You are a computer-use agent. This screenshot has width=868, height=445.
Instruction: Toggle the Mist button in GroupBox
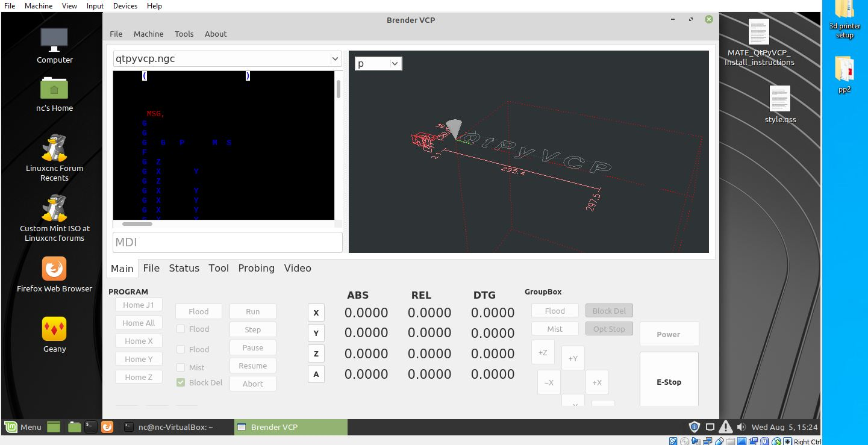555,329
